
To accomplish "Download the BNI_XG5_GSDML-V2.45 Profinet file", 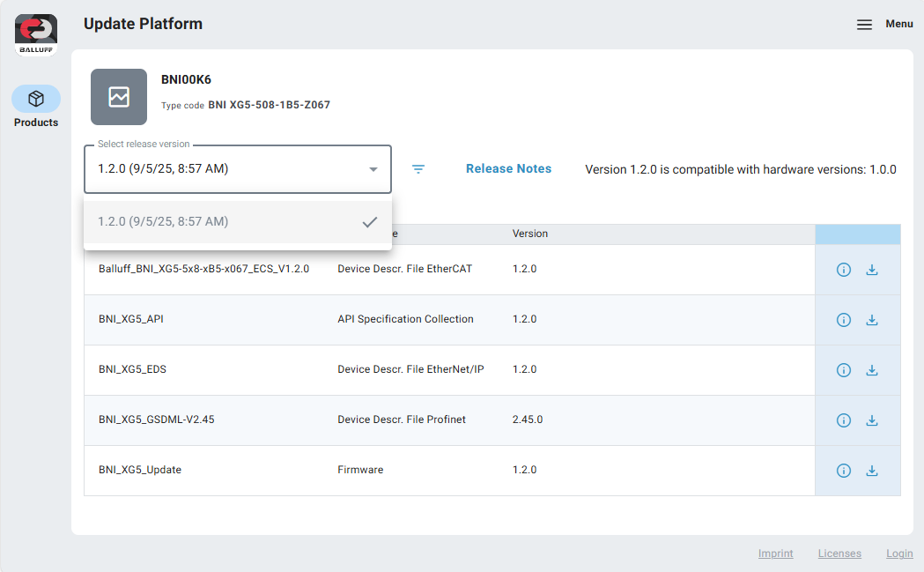I will click(x=872, y=420).
